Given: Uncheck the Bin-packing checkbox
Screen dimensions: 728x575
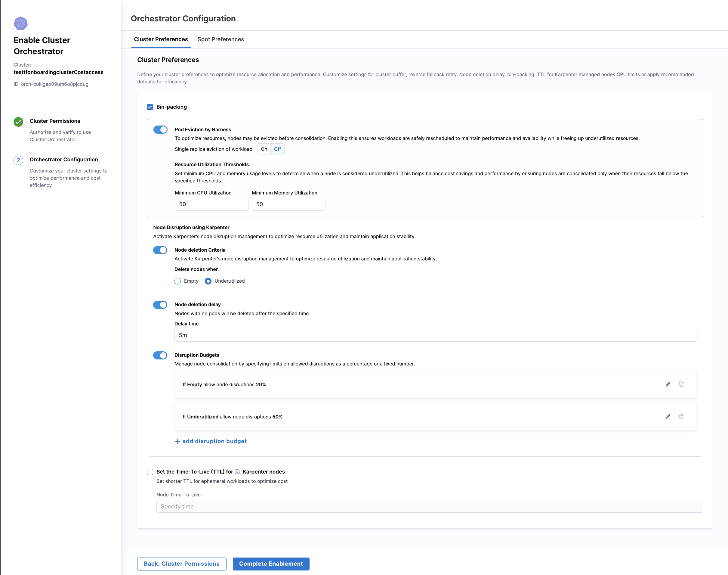Looking at the screenshot, I should point(150,107).
